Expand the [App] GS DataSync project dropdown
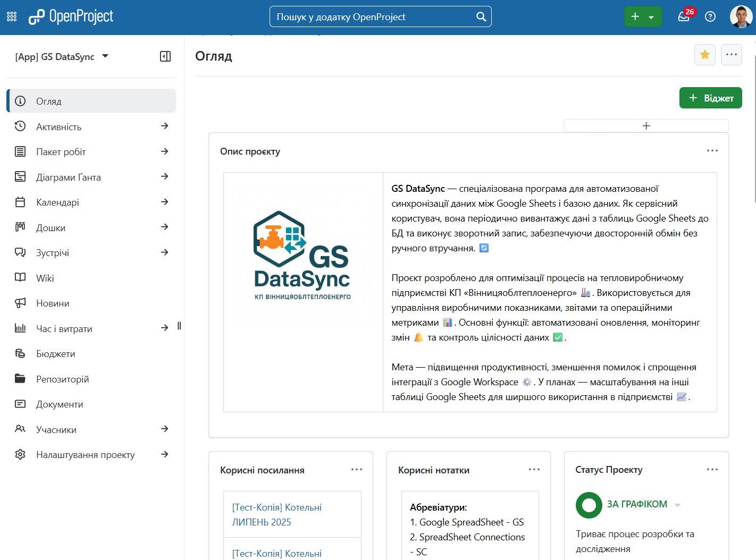 (105, 56)
